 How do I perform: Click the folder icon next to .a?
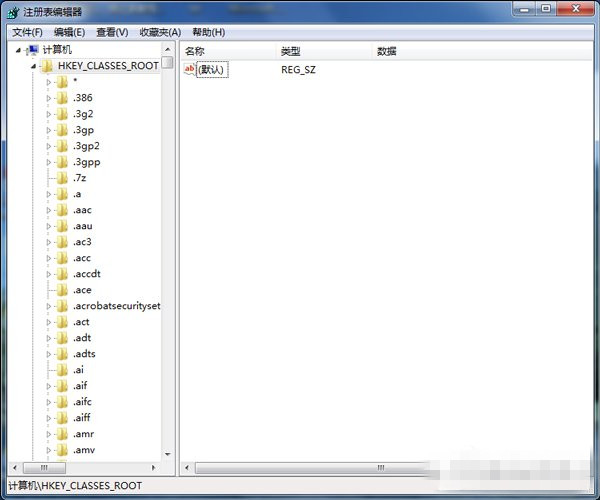pyautogui.click(x=62, y=194)
